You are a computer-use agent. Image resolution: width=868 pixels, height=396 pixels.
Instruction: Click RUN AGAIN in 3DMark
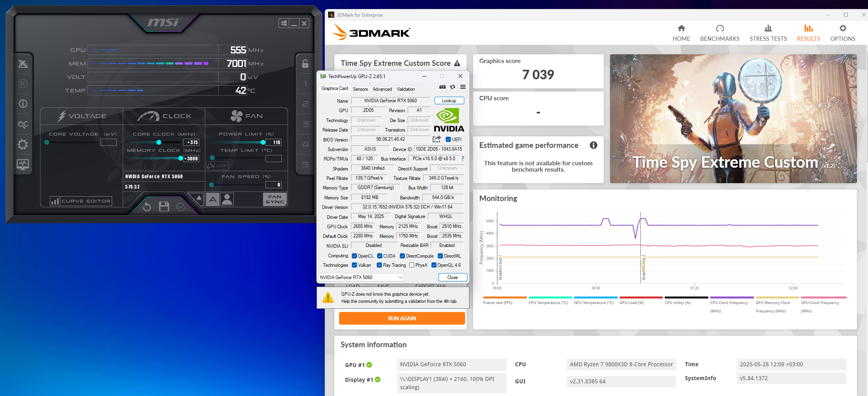402,318
